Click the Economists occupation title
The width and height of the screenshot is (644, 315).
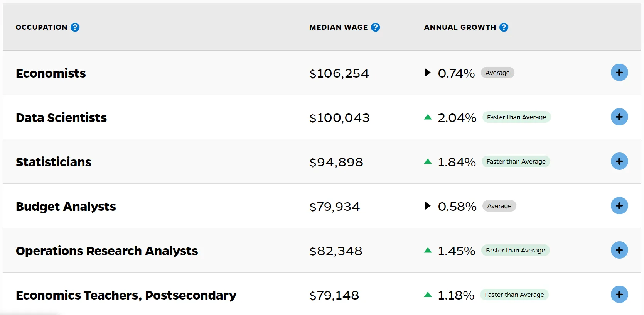click(51, 73)
